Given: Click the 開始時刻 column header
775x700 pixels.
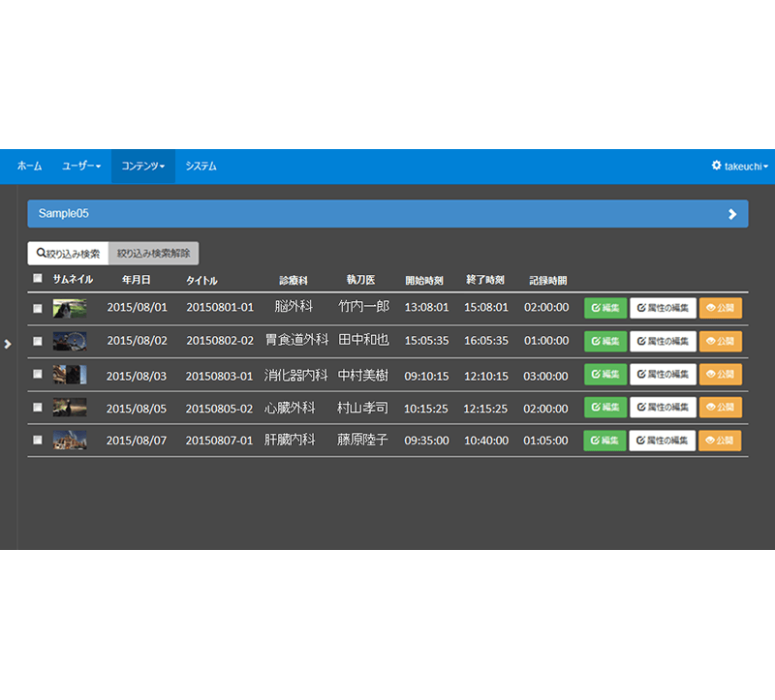Looking at the screenshot, I should pyautogui.click(x=424, y=281).
